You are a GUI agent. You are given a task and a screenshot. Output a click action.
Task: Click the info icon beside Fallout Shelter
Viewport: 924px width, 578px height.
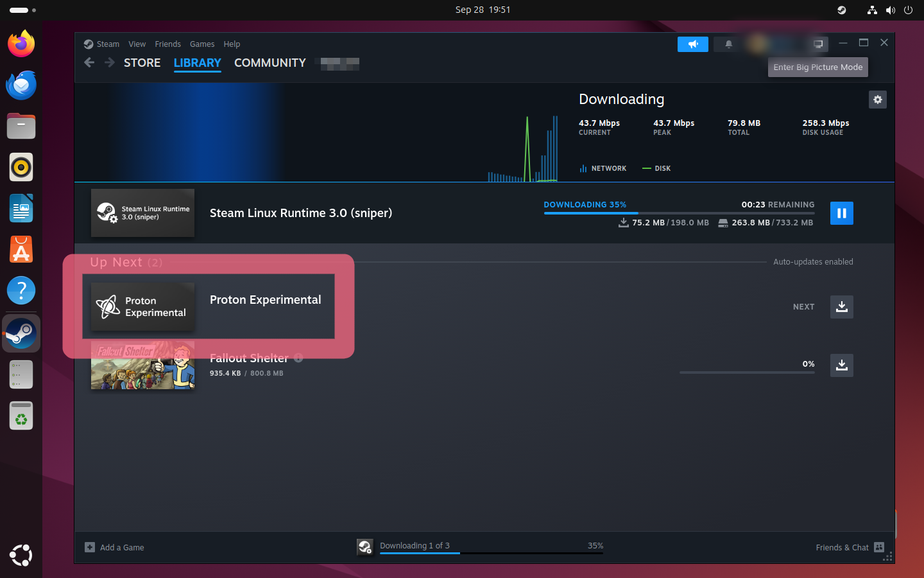point(298,358)
